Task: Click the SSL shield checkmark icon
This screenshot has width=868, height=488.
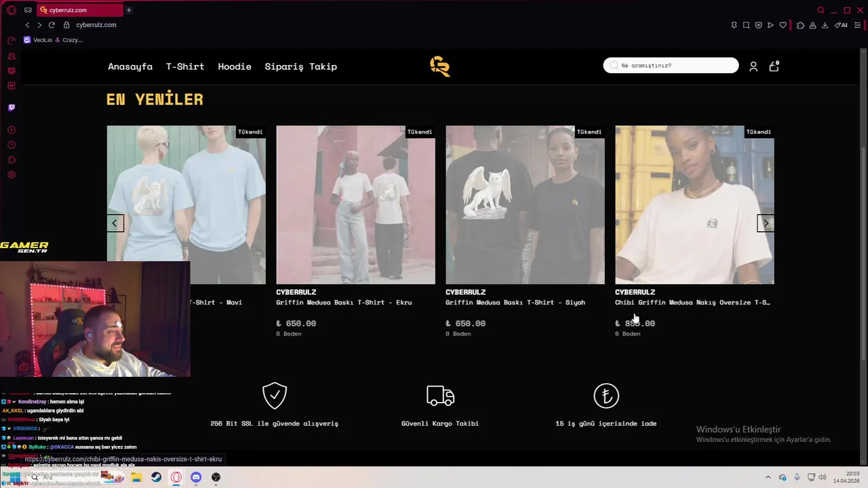Action: pos(275,396)
